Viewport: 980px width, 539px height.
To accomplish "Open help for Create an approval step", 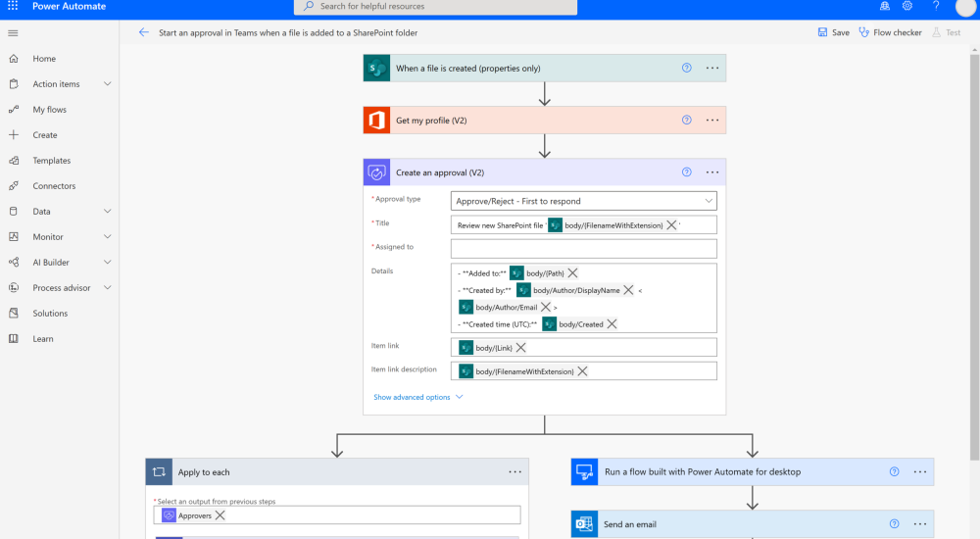I will point(686,172).
